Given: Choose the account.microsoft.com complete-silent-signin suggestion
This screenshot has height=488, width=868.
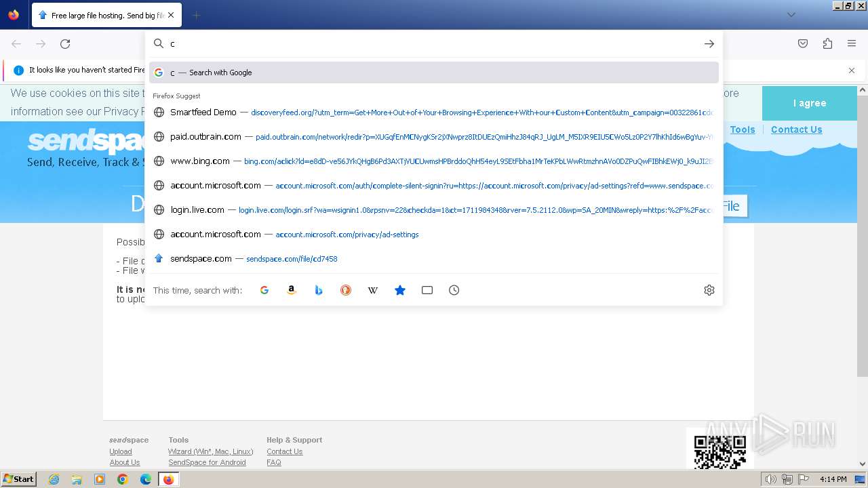Looking at the screenshot, I should 434,186.
